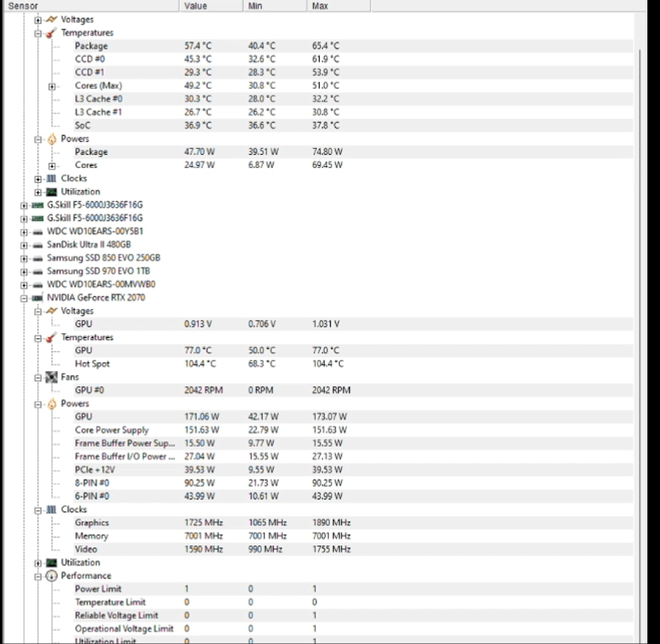Click Utilization icon directly above the G.Skill rows
The width and height of the screenshot is (660, 644).
(51, 192)
